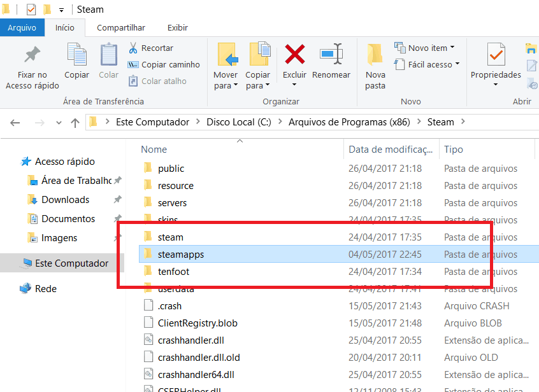Sort by Data de modificação column header
Viewport: 539px width, 392px height.
click(391, 150)
